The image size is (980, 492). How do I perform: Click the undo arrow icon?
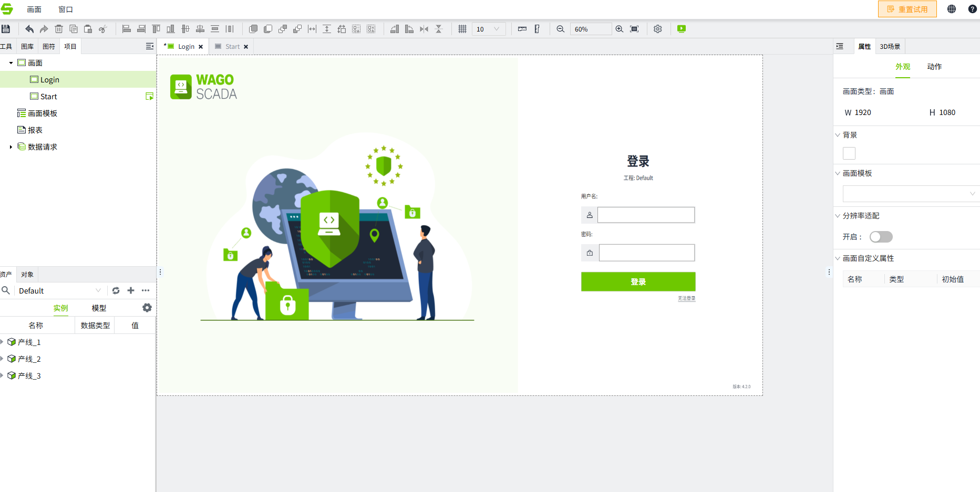coord(29,29)
